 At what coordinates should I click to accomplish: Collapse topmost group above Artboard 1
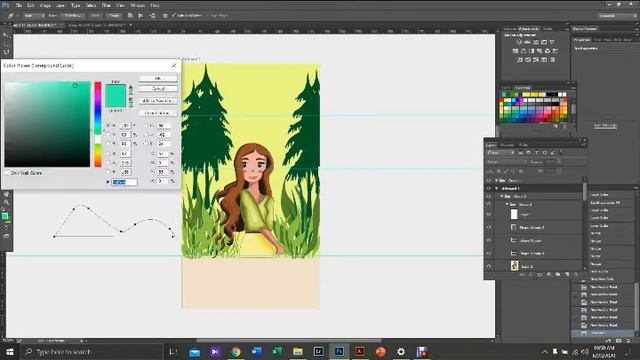[497, 180]
